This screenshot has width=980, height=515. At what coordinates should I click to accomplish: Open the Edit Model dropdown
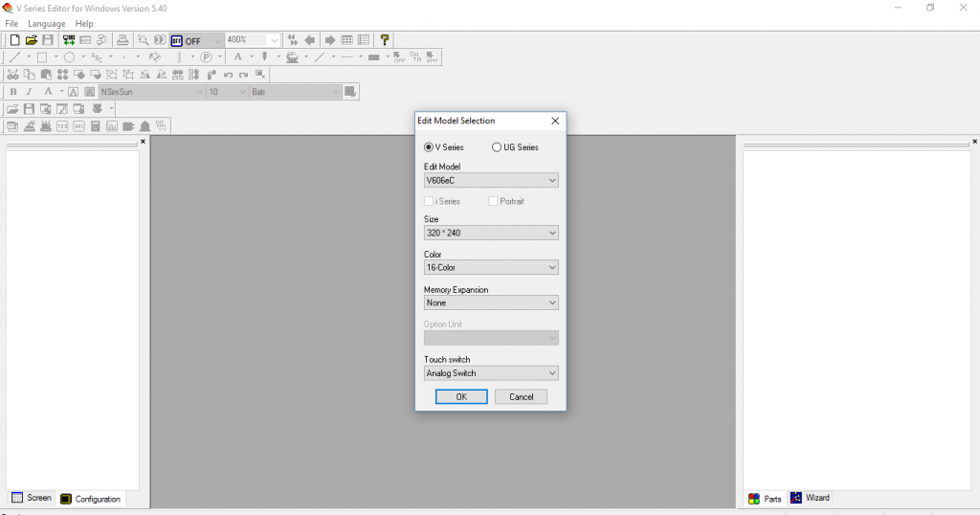491,180
